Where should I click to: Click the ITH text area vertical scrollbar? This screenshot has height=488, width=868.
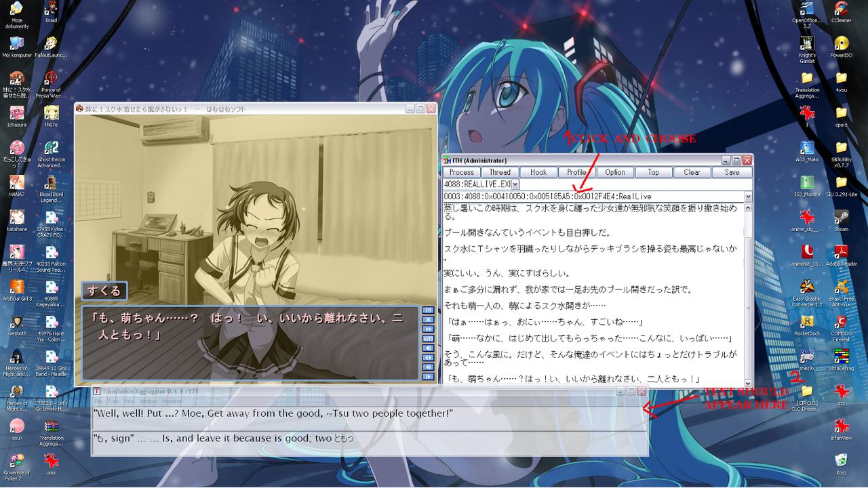[748, 291]
